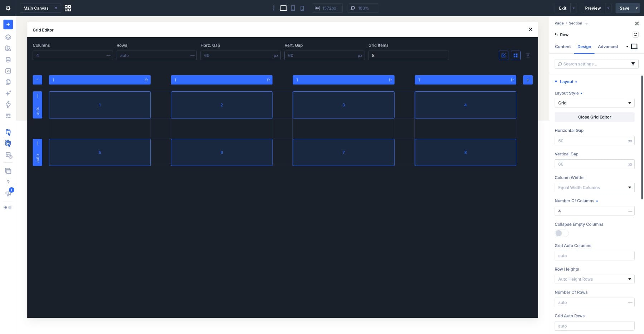Switch to desktop viewport
Viewport: 644px width, 334px height.
[x=283, y=8]
